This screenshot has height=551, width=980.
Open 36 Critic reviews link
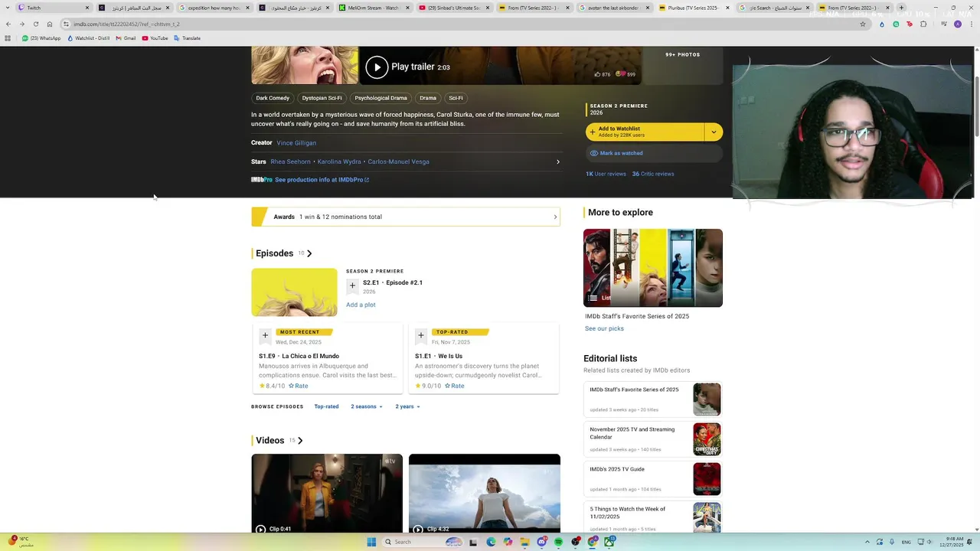coord(653,174)
